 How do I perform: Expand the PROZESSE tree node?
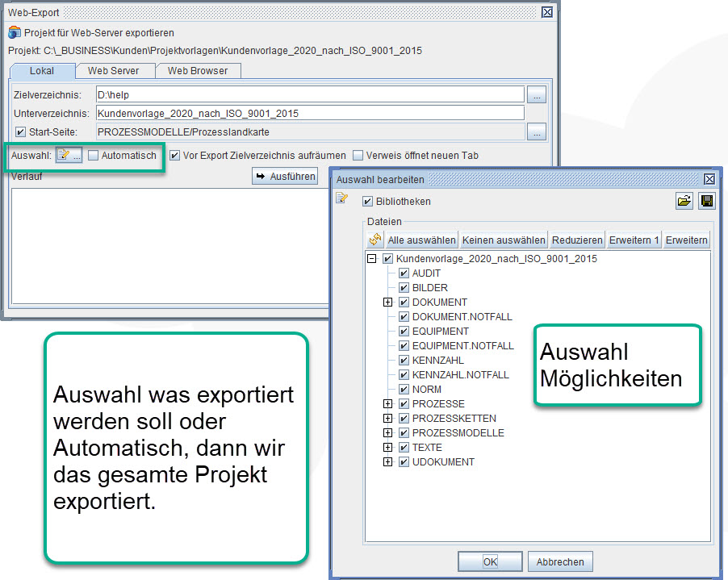[388, 403]
